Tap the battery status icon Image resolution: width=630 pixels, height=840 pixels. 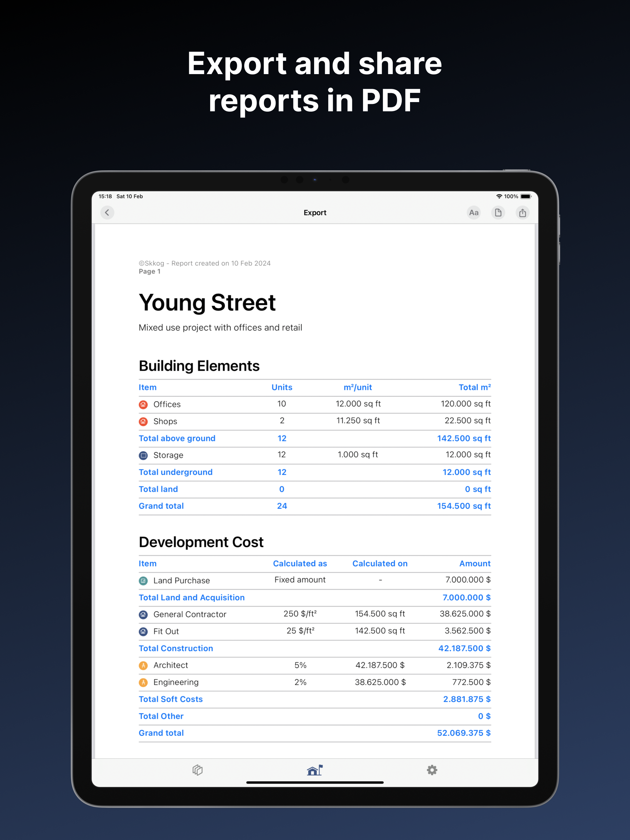pyautogui.click(x=526, y=196)
